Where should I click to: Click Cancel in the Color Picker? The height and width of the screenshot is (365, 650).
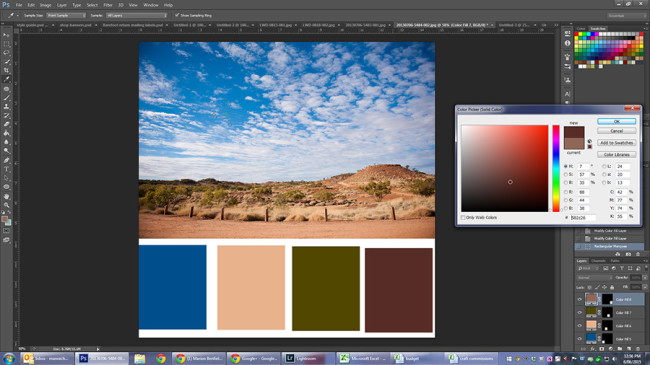click(616, 131)
